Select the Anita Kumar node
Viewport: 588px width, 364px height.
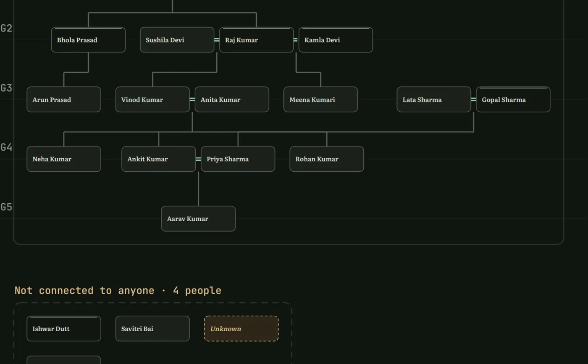pyautogui.click(x=232, y=100)
